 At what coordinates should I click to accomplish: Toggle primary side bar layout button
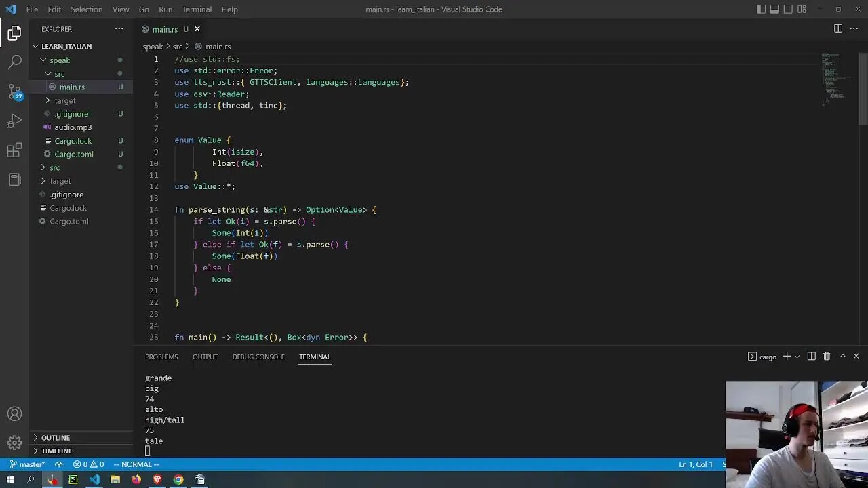point(761,9)
